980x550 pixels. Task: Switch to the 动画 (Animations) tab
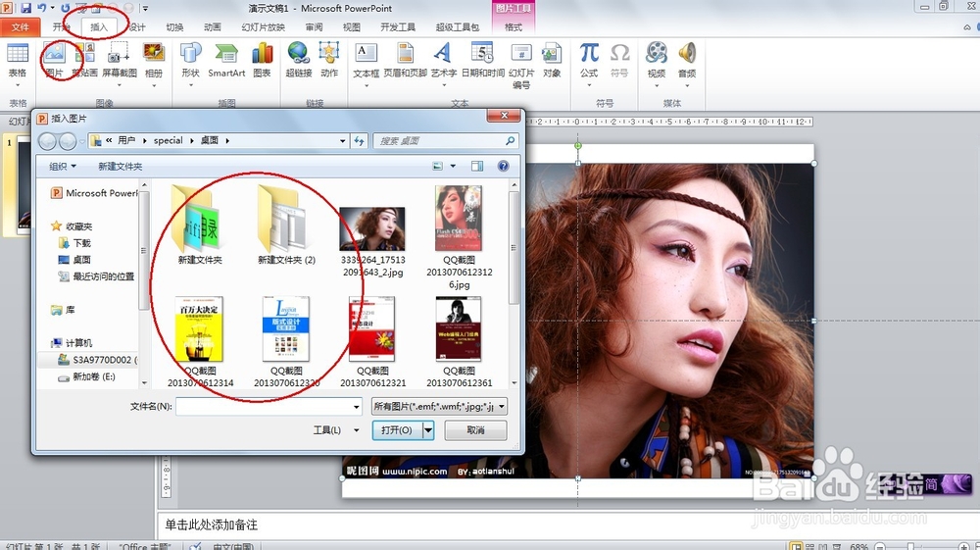213,26
